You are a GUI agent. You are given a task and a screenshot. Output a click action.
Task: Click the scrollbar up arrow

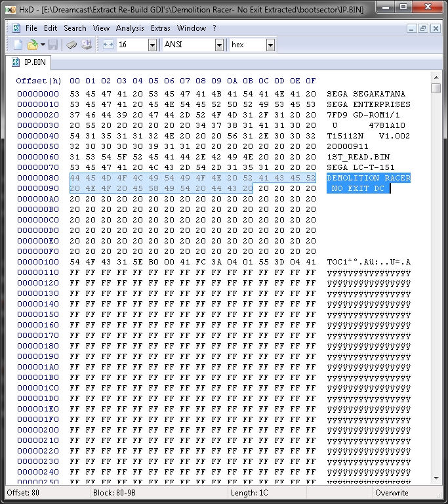[436, 77]
